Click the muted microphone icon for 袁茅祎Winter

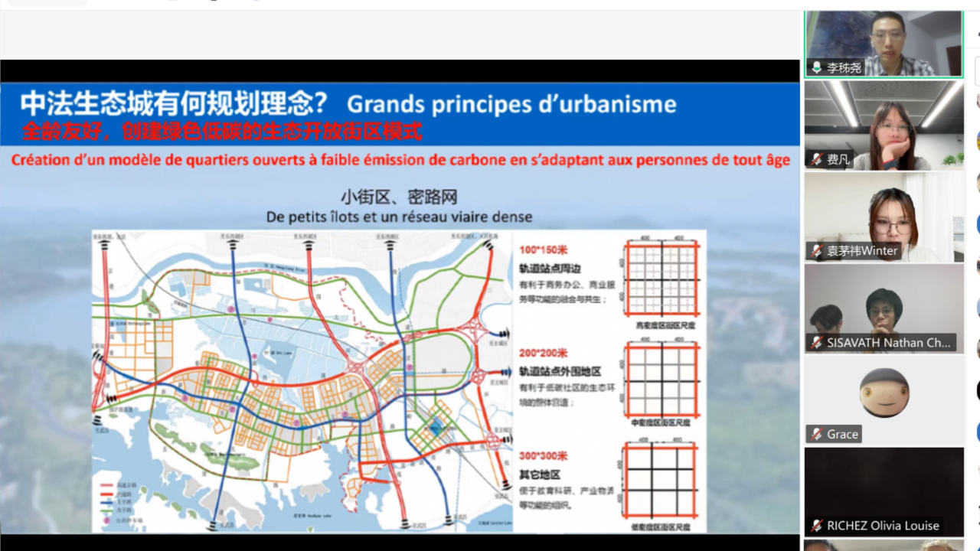[x=817, y=250]
